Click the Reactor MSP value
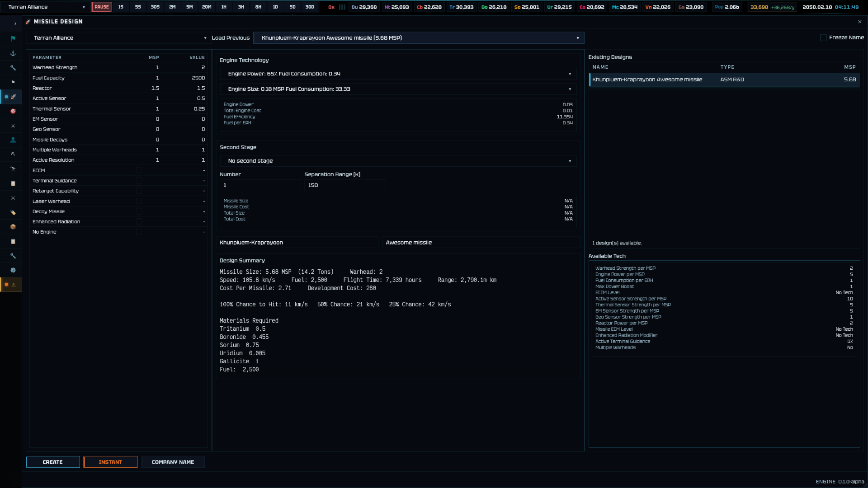Image resolution: width=868 pixels, height=488 pixels. click(x=155, y=88)
